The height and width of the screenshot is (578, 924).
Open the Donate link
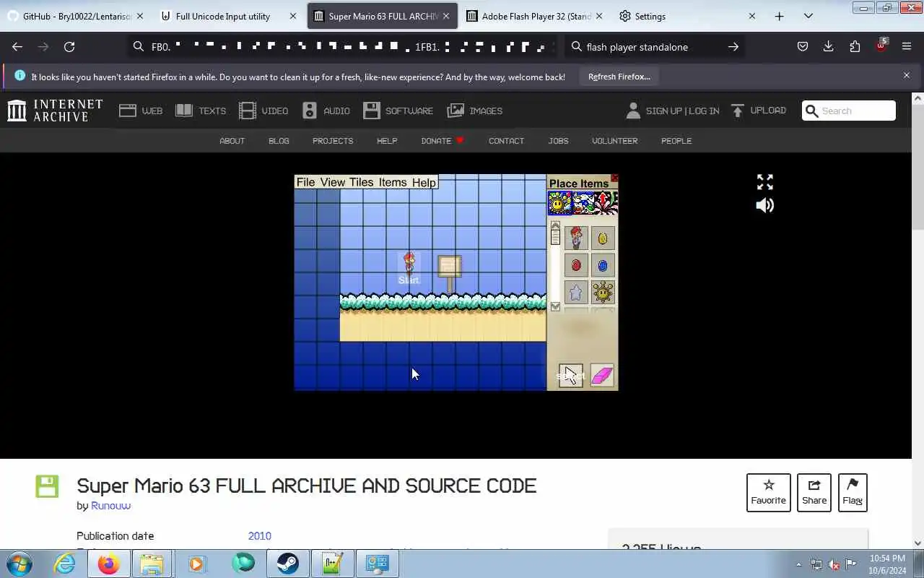coord(443,141)
